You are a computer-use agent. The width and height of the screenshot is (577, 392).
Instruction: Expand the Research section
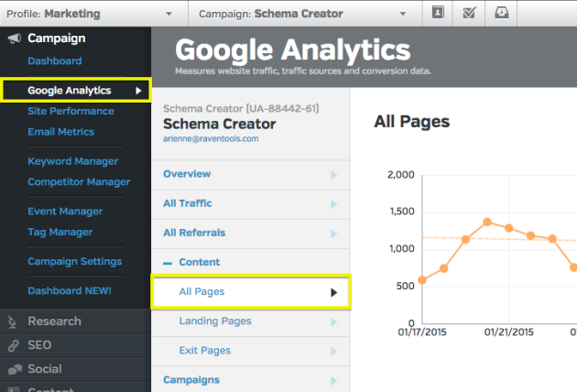[x=75, y=321]
